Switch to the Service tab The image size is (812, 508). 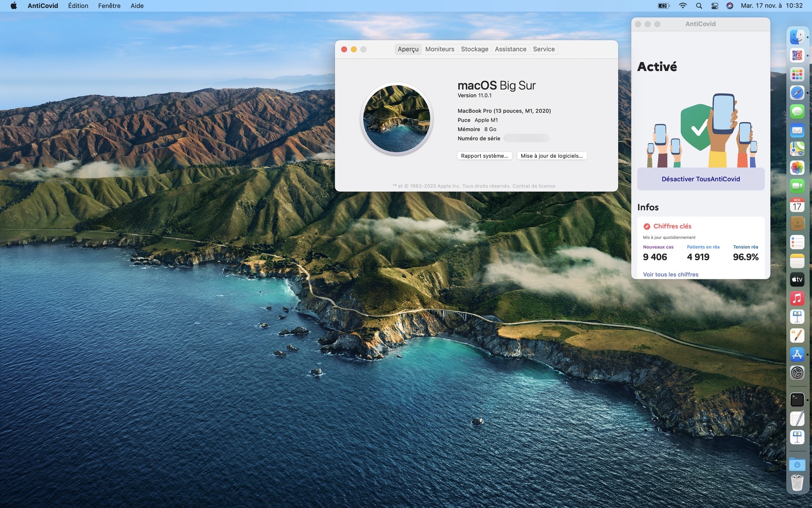(544, 49)
